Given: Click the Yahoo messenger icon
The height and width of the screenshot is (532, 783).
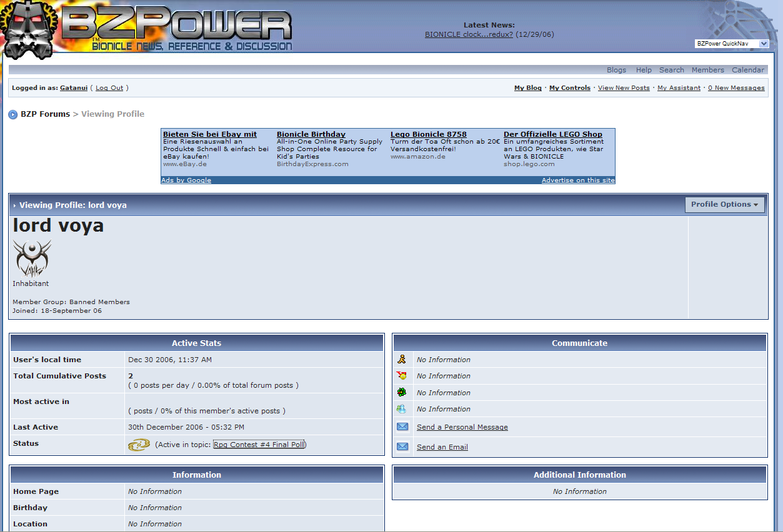Looking at the screenshot, I should coord(402,376).
